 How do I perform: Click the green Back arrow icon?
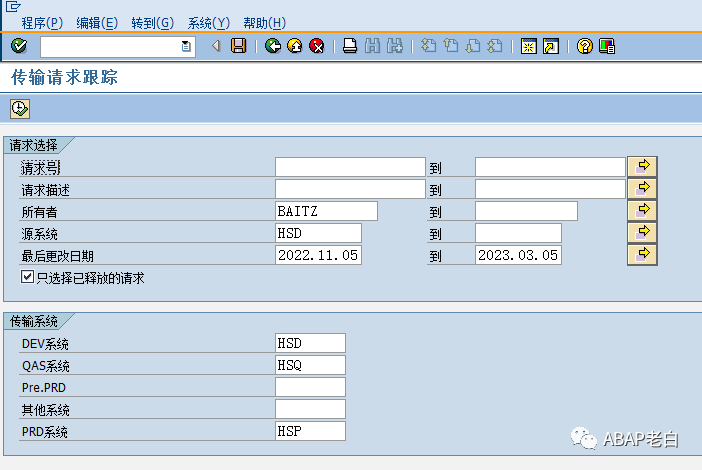tap(273, 46)
